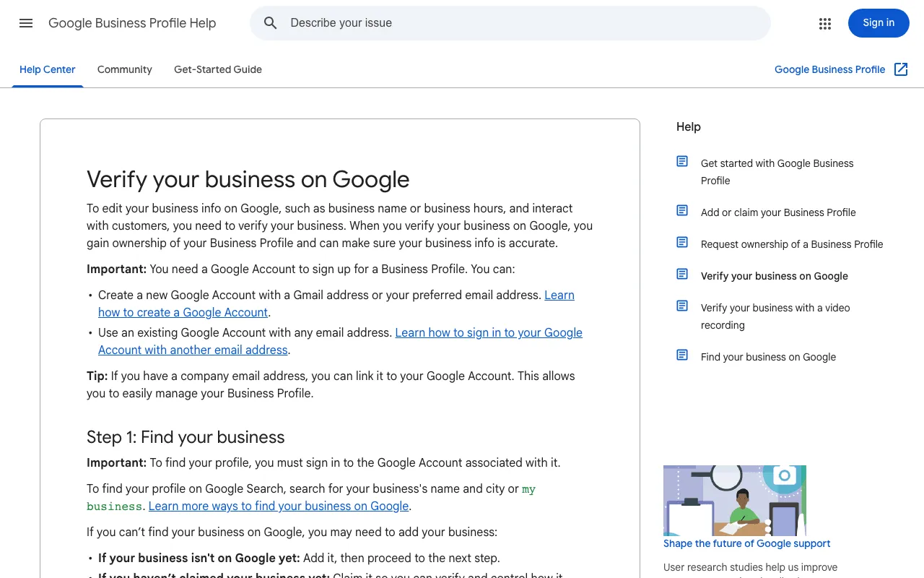
Task: Click the green 'my business' code text
Action: click(311, 498)
